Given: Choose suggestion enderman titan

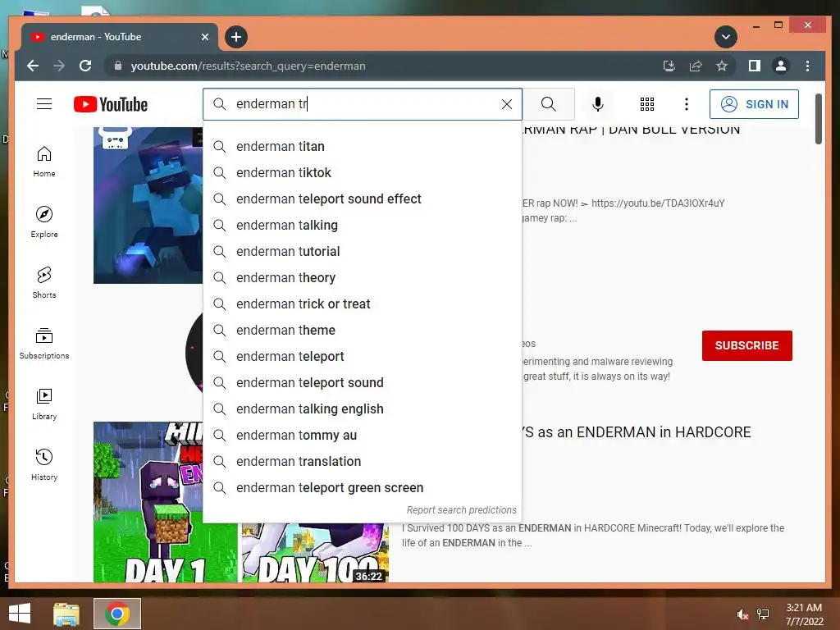Looking at the screenshot, I should tap(362, 146).
